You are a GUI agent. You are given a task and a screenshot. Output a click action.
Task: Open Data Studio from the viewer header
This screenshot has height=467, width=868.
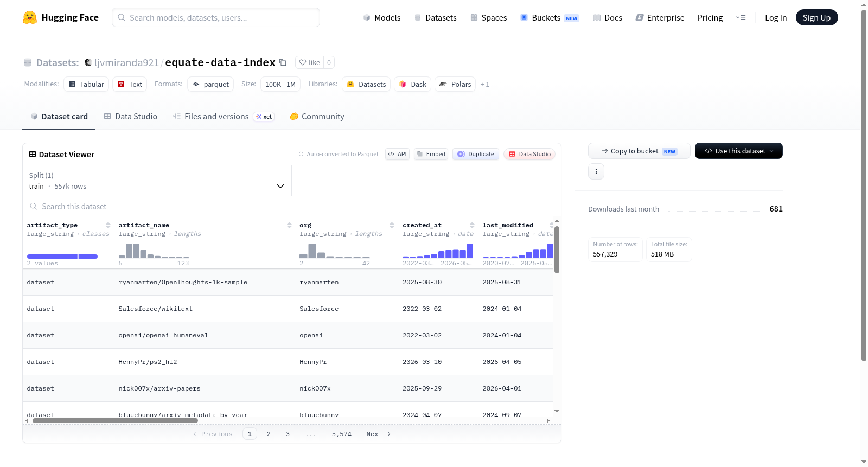529,154
